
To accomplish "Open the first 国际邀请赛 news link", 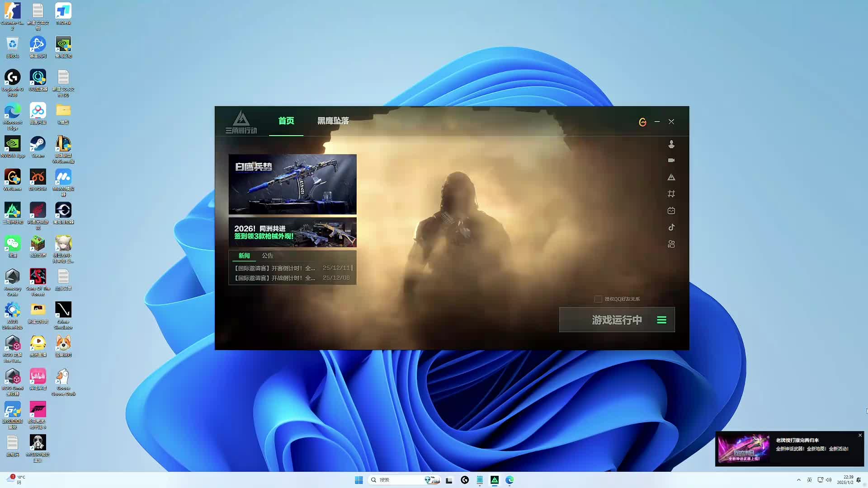I will [275, 268].
